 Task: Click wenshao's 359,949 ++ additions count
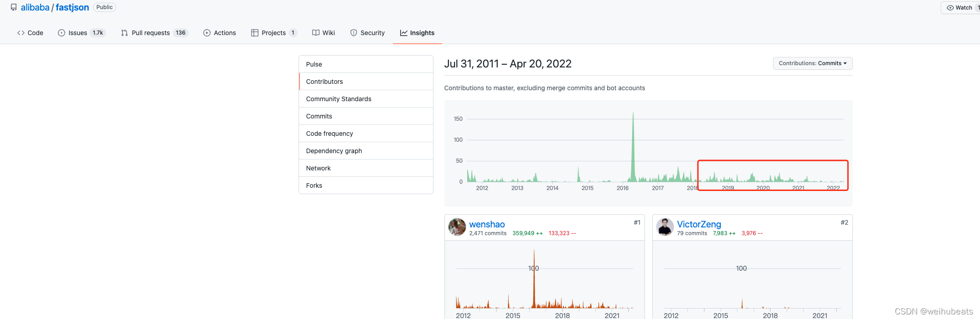tap(527, 233)
